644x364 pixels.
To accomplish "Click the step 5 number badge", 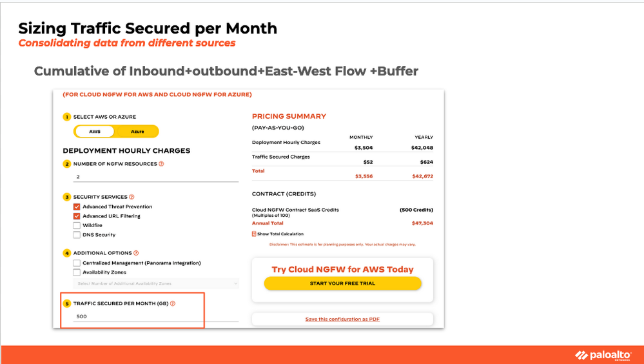I will (66, 303).
